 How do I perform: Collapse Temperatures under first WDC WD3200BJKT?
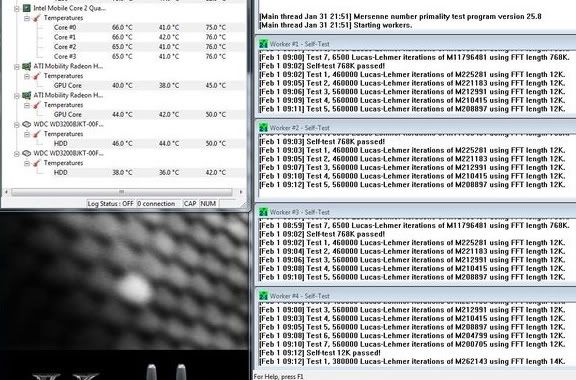[x=27, y=134]
